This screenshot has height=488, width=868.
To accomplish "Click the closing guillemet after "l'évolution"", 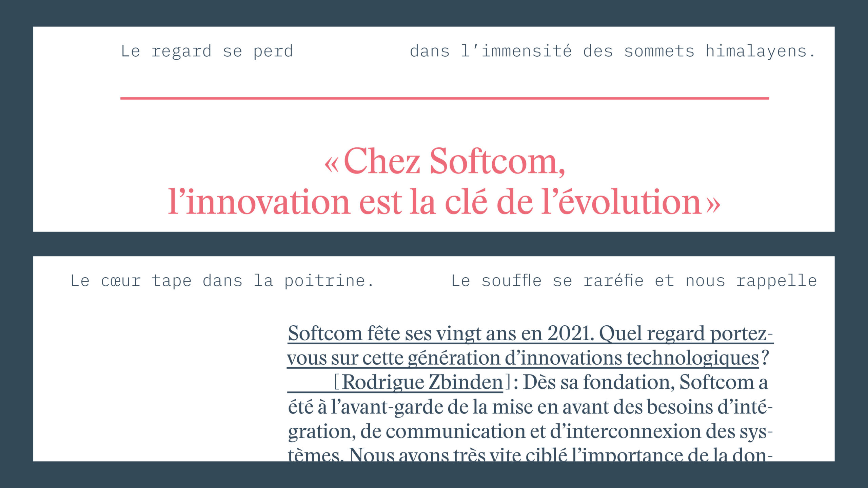I will (713, 205).
